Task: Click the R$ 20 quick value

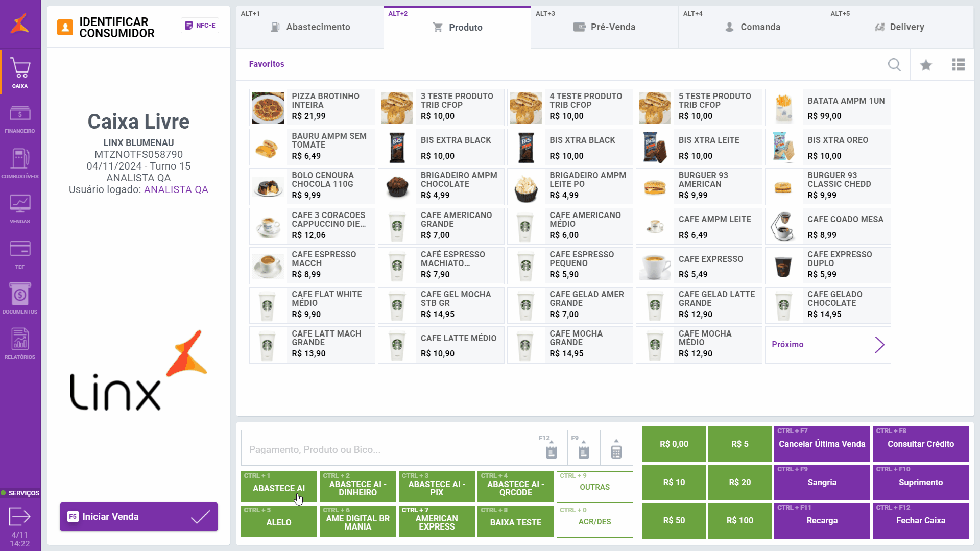Action: click(x=740, y=483)
